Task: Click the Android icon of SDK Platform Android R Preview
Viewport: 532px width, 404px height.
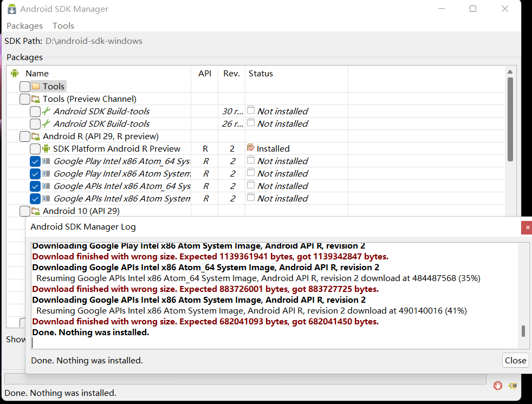Action: coord(46,148)
